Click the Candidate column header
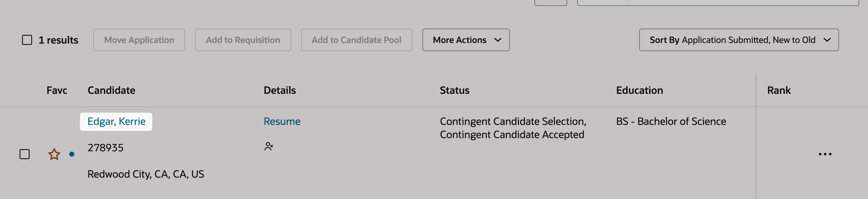Screen dimensions: 868x199 (111, 90)
